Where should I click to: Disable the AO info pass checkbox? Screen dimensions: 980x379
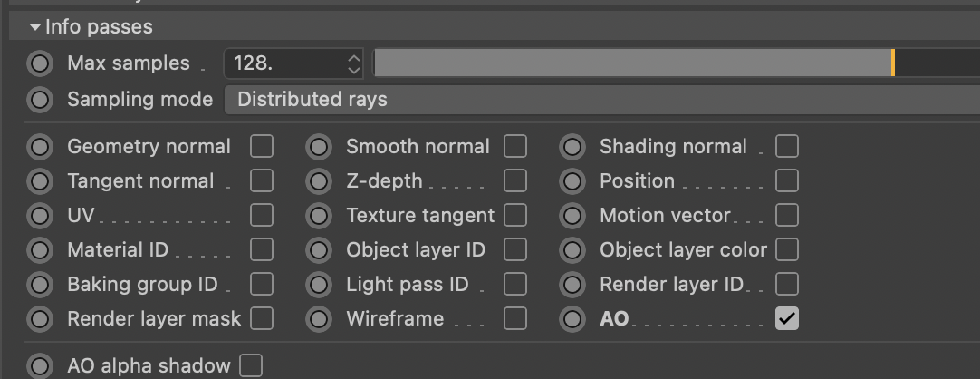pyautogui.click(x=787, y=319)
